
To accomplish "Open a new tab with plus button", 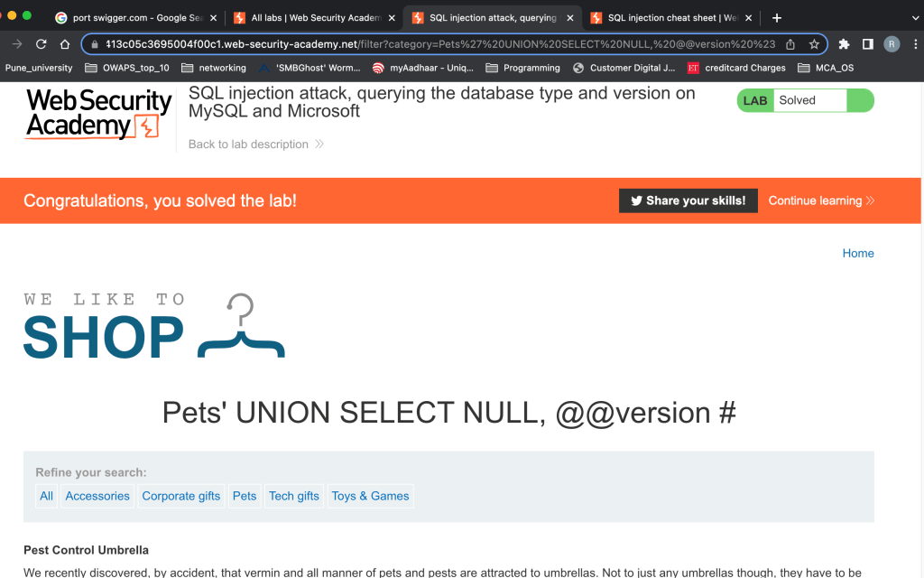I will [x=777, y=17].
